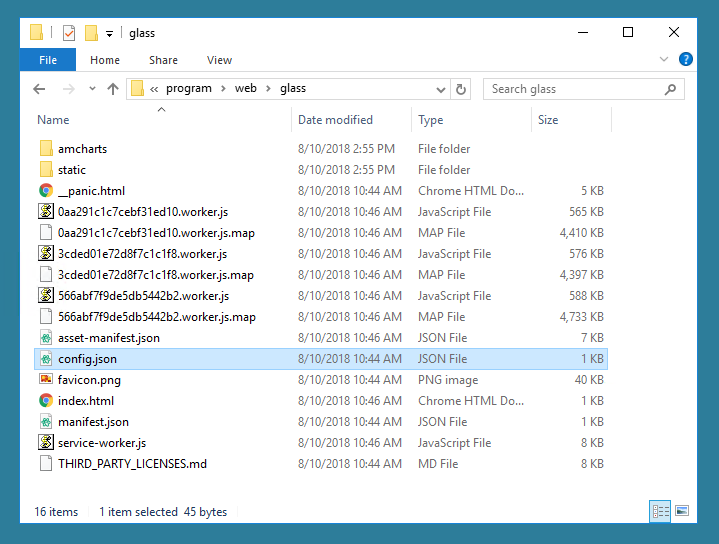Screen dimensions: 719x544
Task: Expand the ribbon chevron
Action: point(664,59)
